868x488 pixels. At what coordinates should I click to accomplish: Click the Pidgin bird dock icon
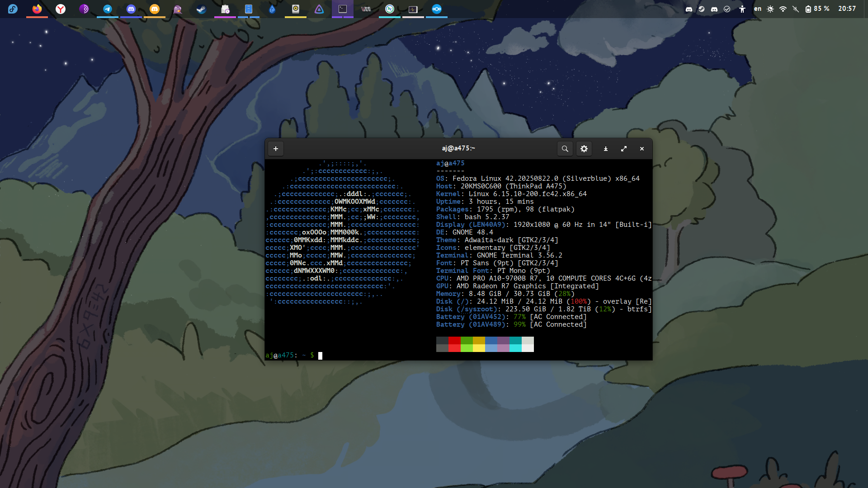[x=178, y=9]
